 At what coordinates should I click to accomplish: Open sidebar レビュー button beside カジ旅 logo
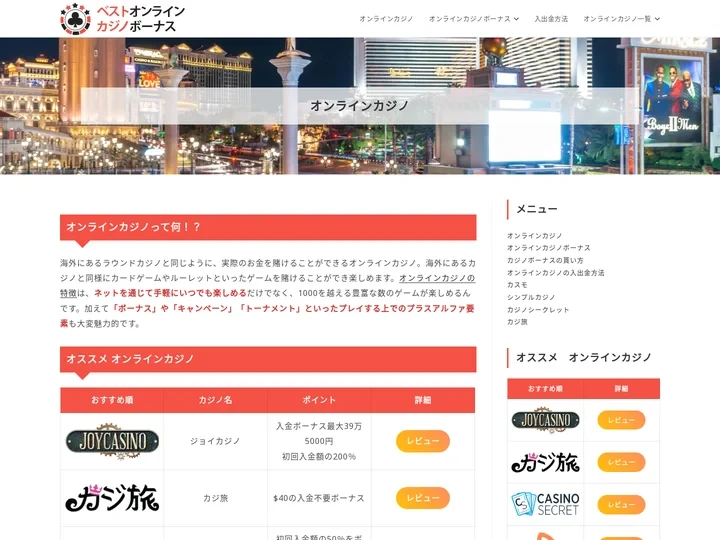click(x=621, y=462)
